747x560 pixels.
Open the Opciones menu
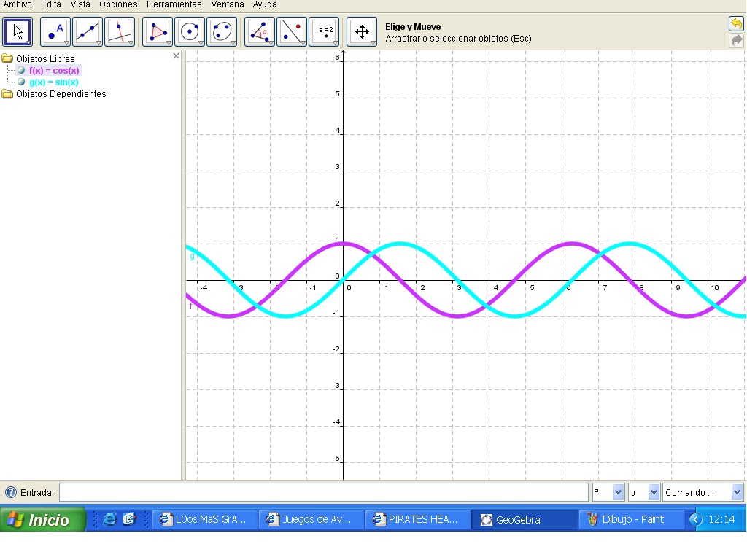click(x=118, y=5)
